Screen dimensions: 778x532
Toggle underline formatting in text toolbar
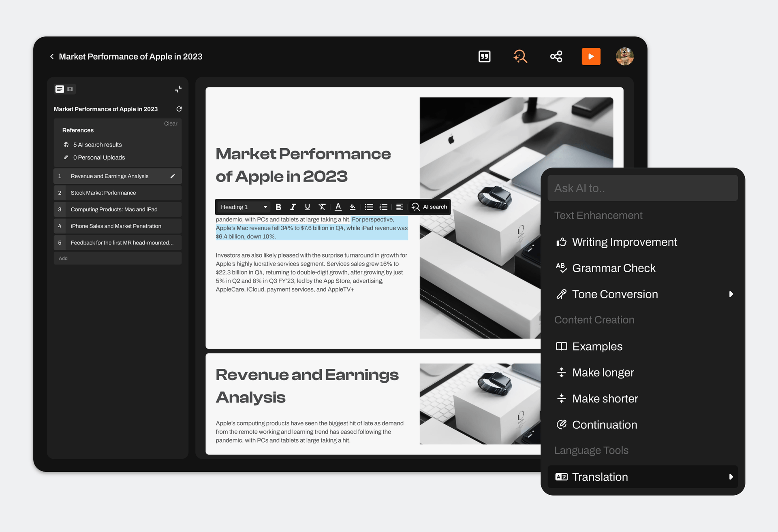[307, 207]
